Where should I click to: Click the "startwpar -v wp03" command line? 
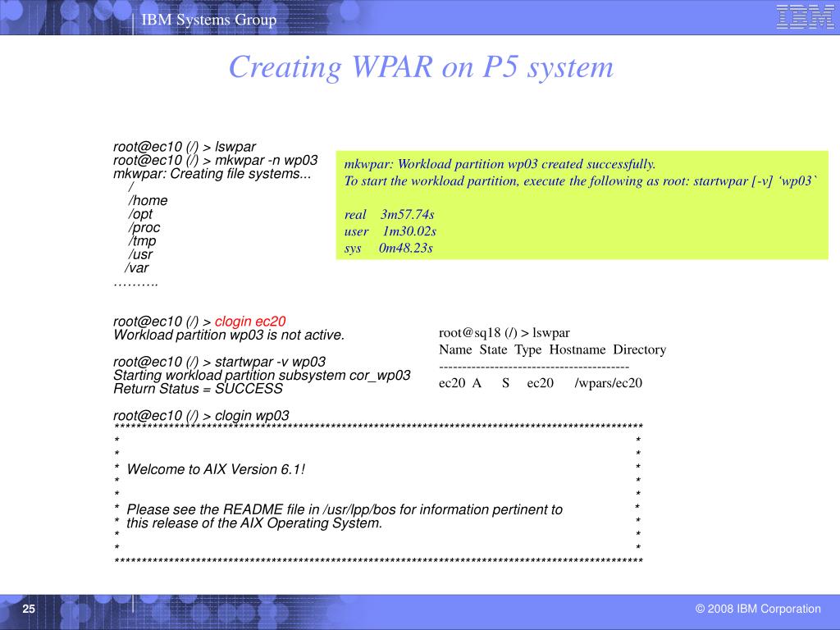[219, 362]
